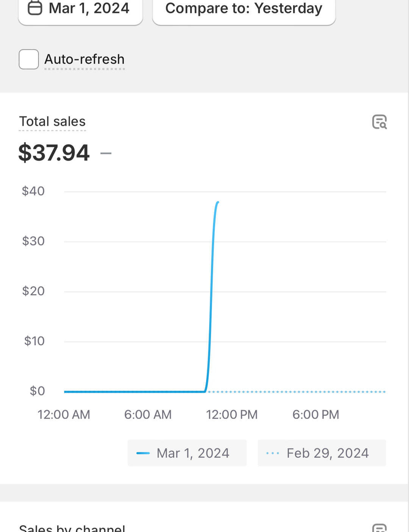Open the Mar 1, 2024 date picker
The width and height of the screenshot is (409, 532).
(x=80, y=9)
